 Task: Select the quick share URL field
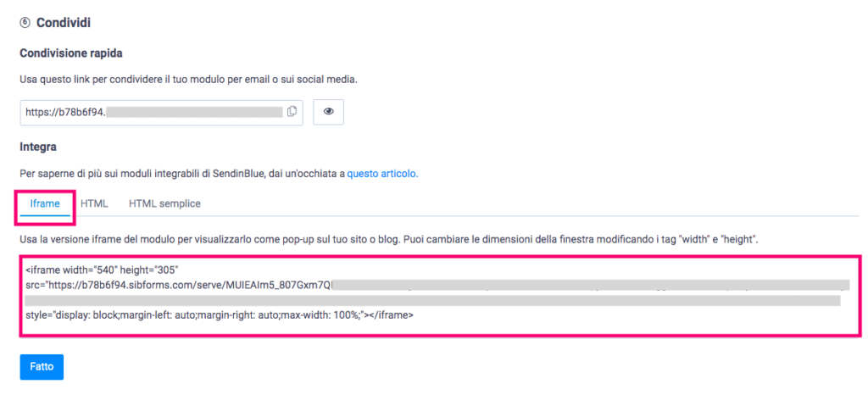click(x=162, y=112)
